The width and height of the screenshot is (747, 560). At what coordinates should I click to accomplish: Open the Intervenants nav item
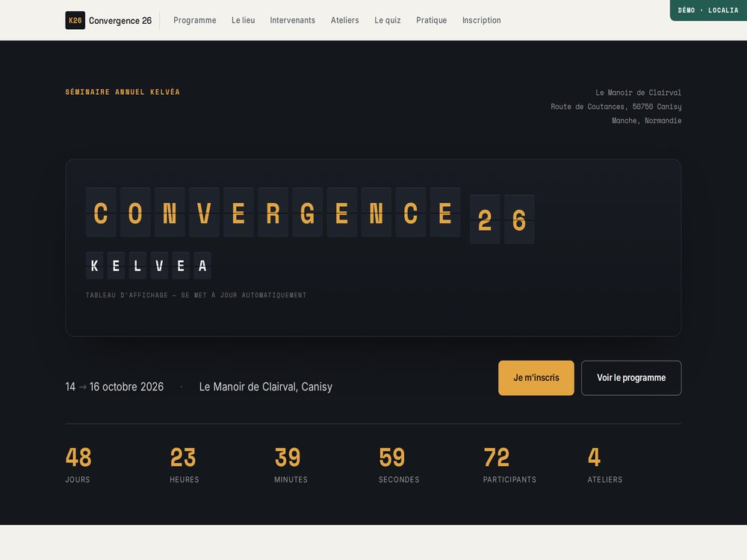(x=293, y=20)
